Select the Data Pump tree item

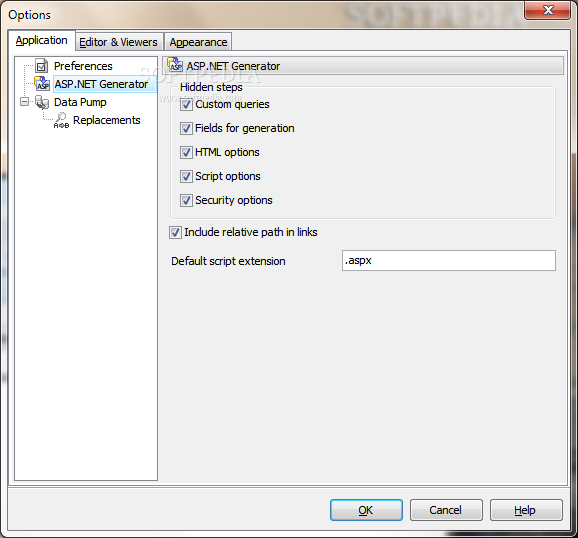pos(80,102)
